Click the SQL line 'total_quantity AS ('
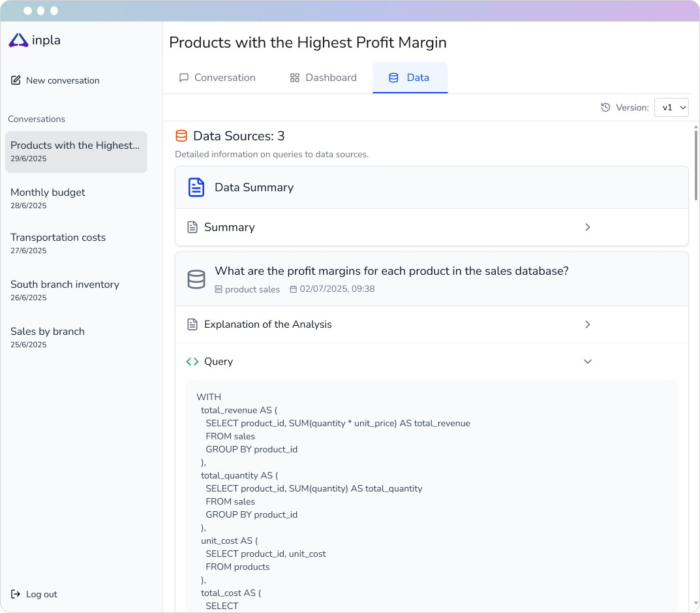700x613 pixels. [239, 475]
